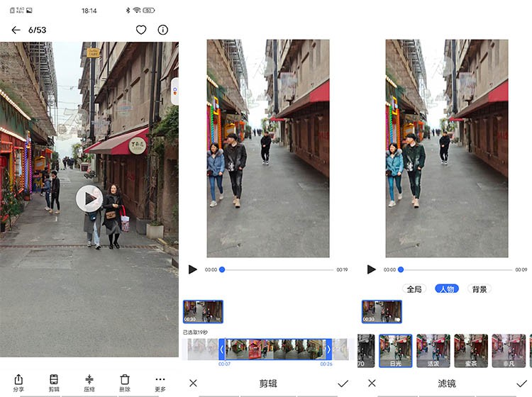Select the clip thumbnail in 滤镜 screen
532x397 pixels.
[382, 311]
